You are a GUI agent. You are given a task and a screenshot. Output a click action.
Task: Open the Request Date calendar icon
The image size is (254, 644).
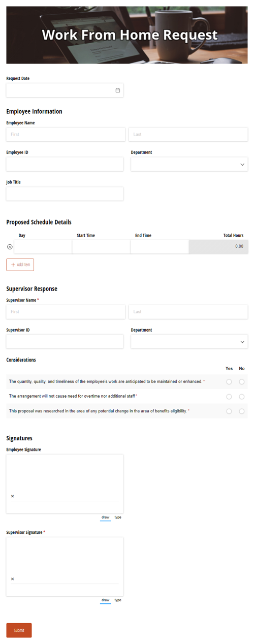[118, 90]
